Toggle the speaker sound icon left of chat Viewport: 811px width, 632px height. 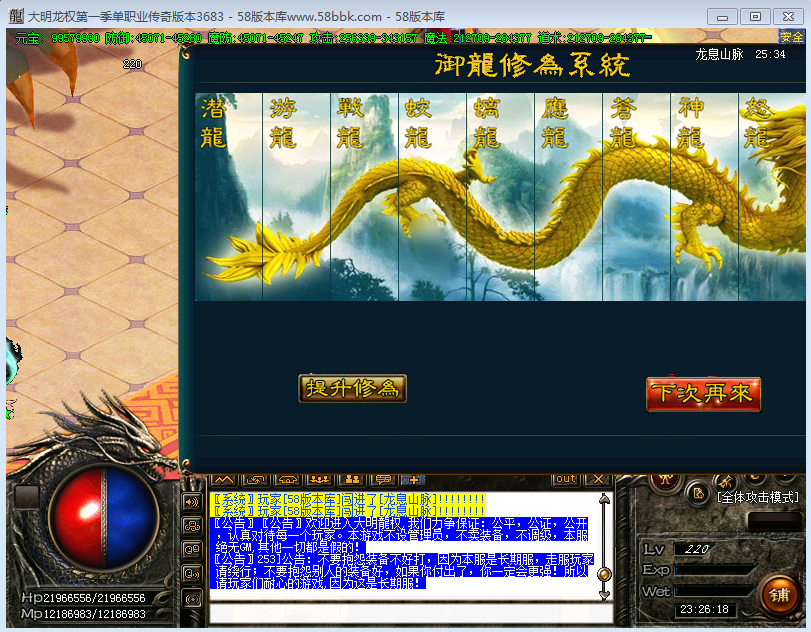pos(192,502)
